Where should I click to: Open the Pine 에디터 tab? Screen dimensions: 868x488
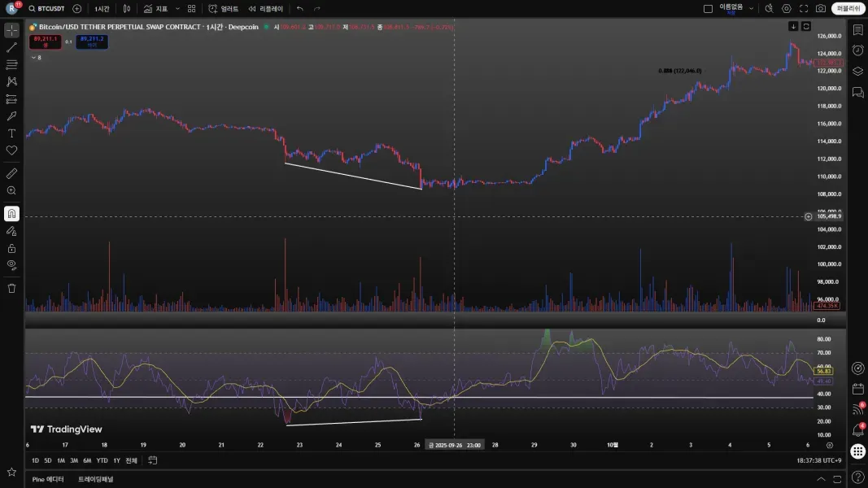48,479
